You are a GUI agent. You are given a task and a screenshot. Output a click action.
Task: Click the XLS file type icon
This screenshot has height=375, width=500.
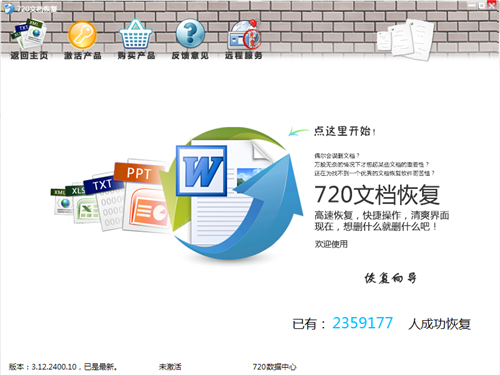click(x=83, y=204)
